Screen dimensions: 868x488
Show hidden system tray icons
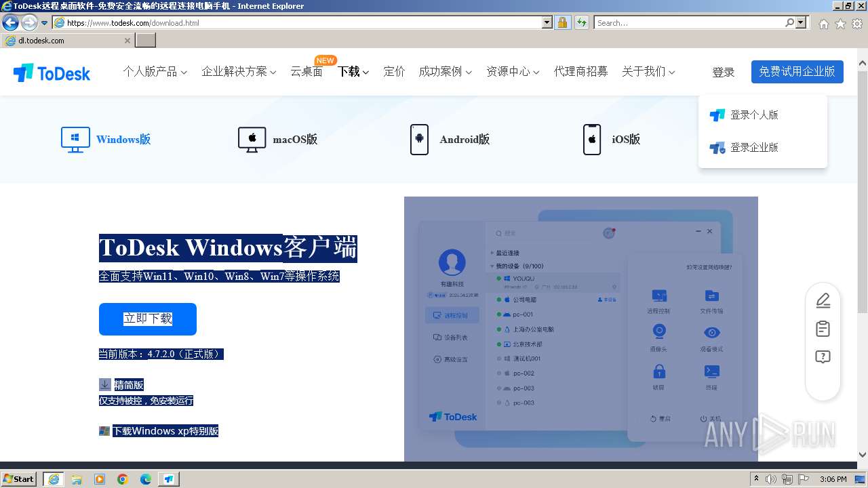[756, 479]
